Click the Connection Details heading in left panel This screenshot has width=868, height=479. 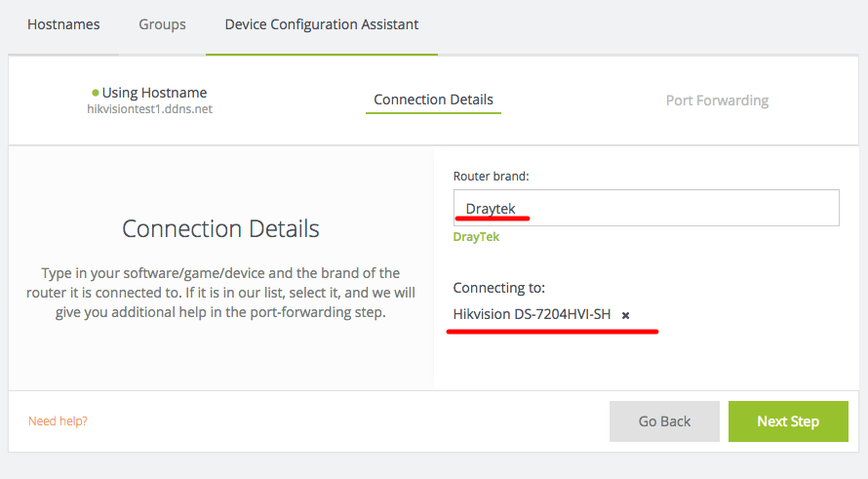[220, 228]
